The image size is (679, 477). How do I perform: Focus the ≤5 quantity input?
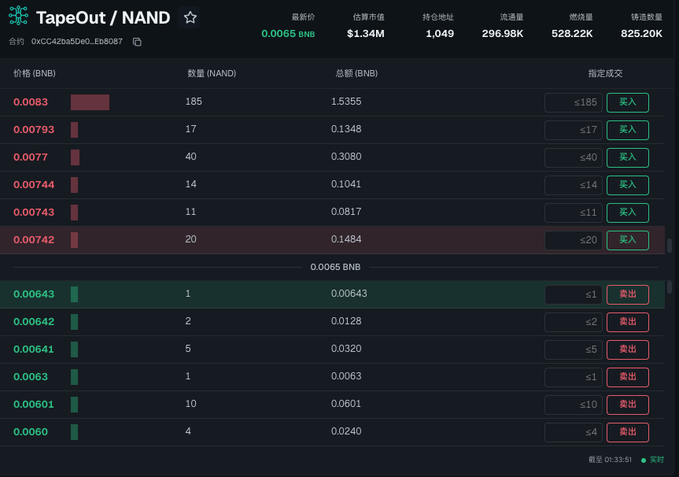(573, 350)
